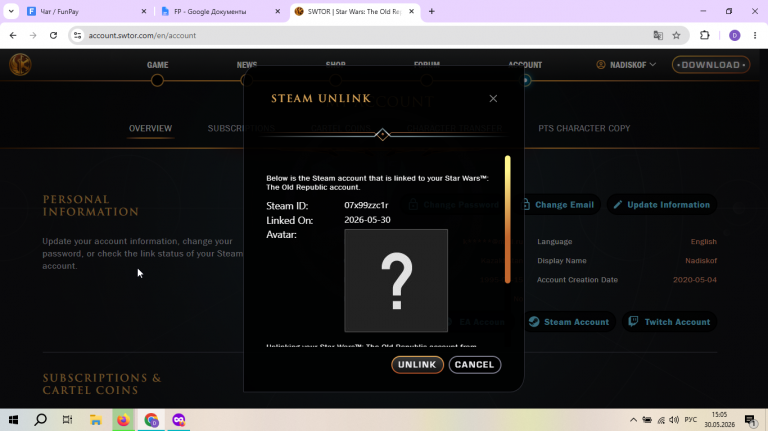
Task: Click the Twitch logo icon
Action: coord(633,321)
